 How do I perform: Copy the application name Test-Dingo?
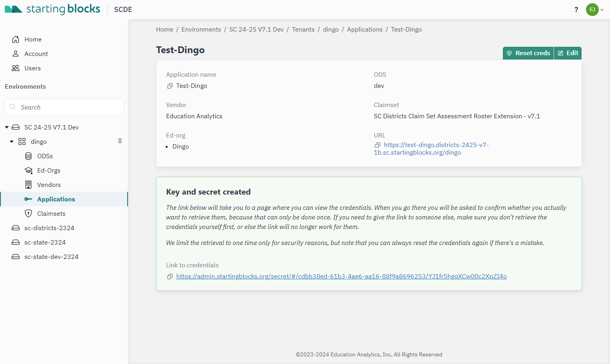pyautogui.click(x=170, y=86)
